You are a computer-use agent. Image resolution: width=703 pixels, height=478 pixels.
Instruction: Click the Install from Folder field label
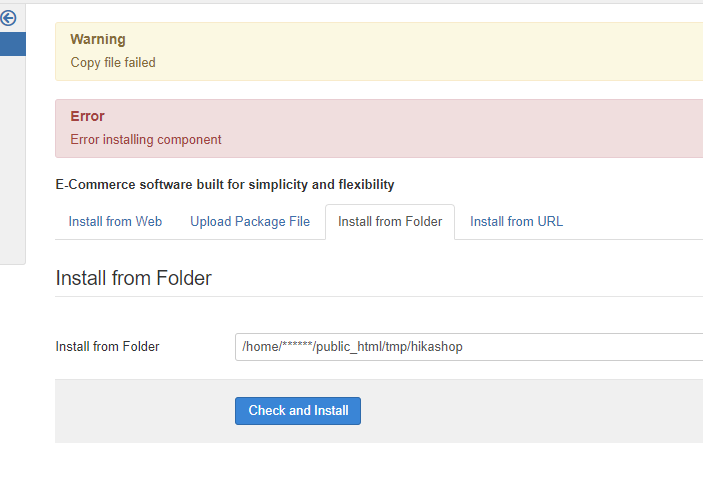(x=107, y=347)
